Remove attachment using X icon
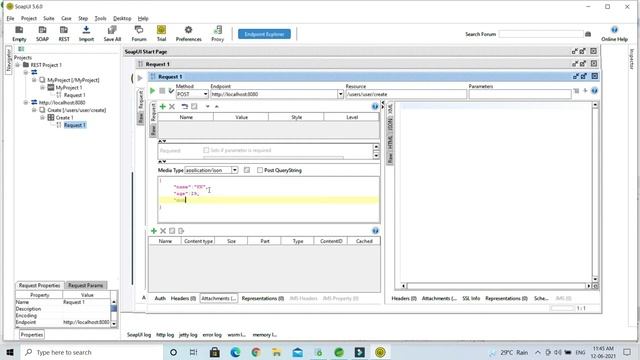The height and width of the screenshot is (360, 640). 163,231
